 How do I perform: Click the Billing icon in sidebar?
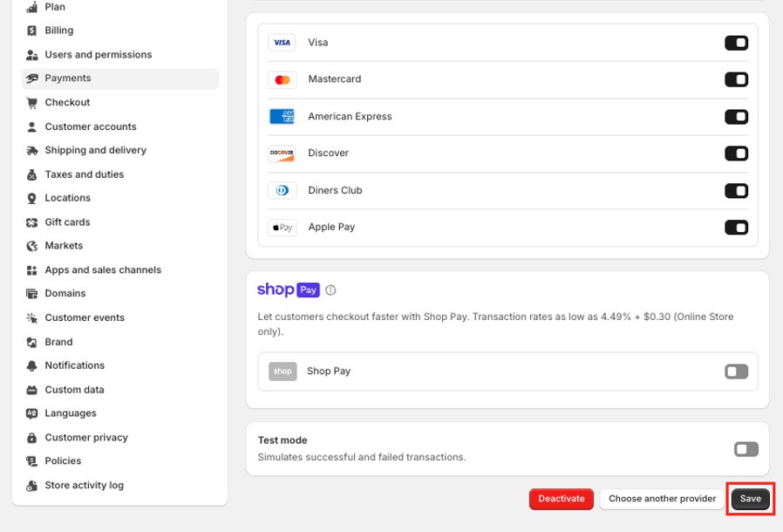[32, 31]
